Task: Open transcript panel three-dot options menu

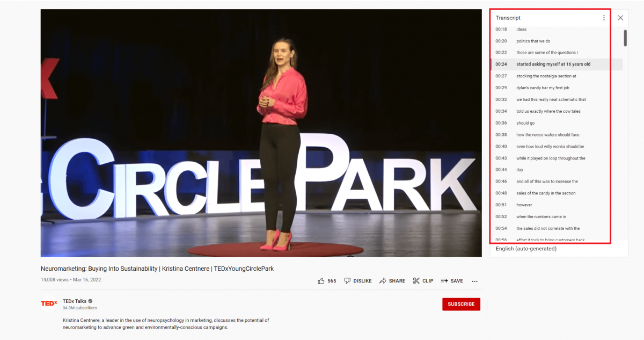Action: tap(604, 18)
